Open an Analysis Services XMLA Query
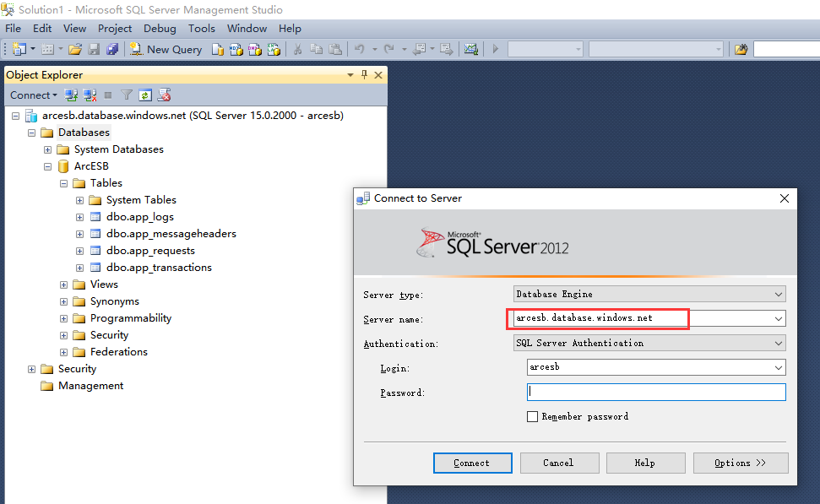 pyautogui.click(x=274, y=49)
